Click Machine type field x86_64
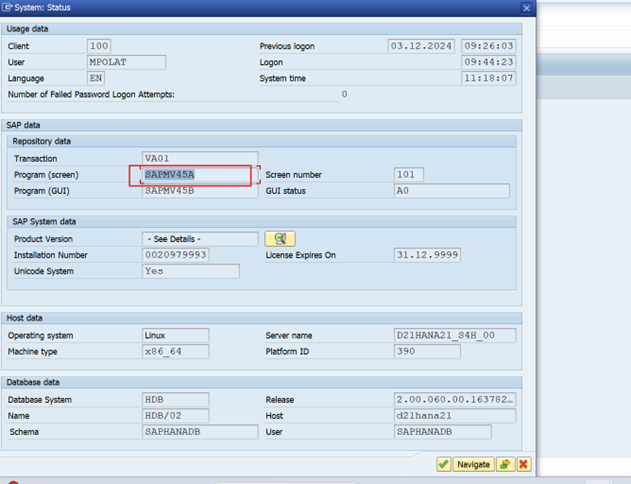This screenshot has height=484, width=631. (x=175, y=351)
